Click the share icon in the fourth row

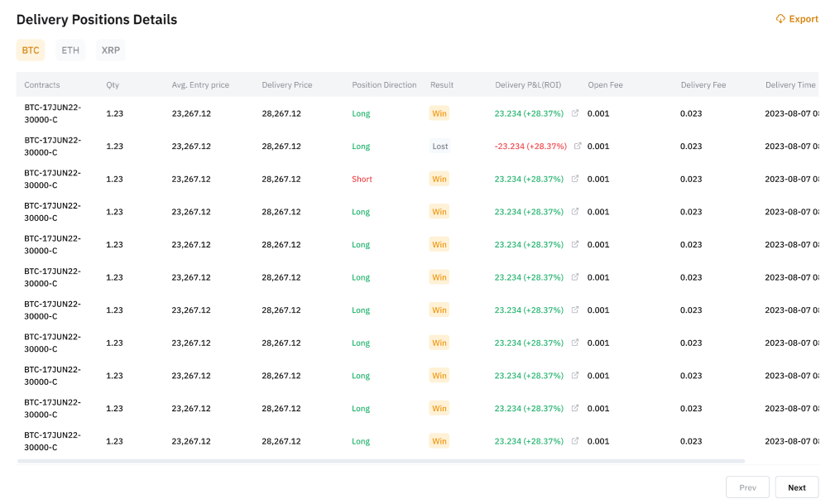[575, 212]
